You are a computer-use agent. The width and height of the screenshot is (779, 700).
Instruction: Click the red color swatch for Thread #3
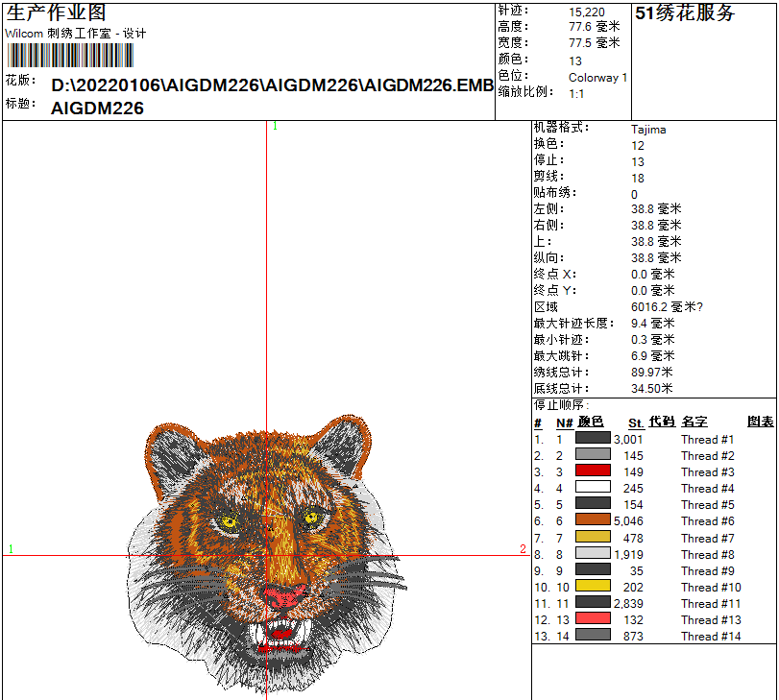coord(593,471)
